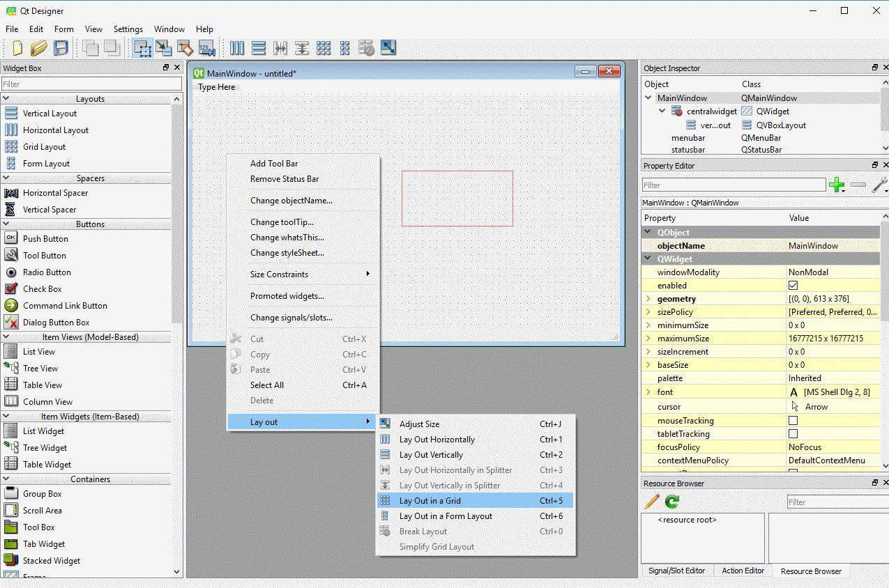The height and width of the screenshot is (588, 889).
Task: Choose Change styleSheet... in context menu
Action: click(x=303, y=253)
